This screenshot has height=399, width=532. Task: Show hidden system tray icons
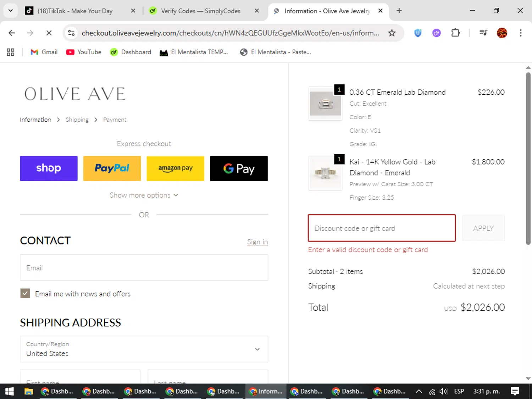(x=419, y=391)
